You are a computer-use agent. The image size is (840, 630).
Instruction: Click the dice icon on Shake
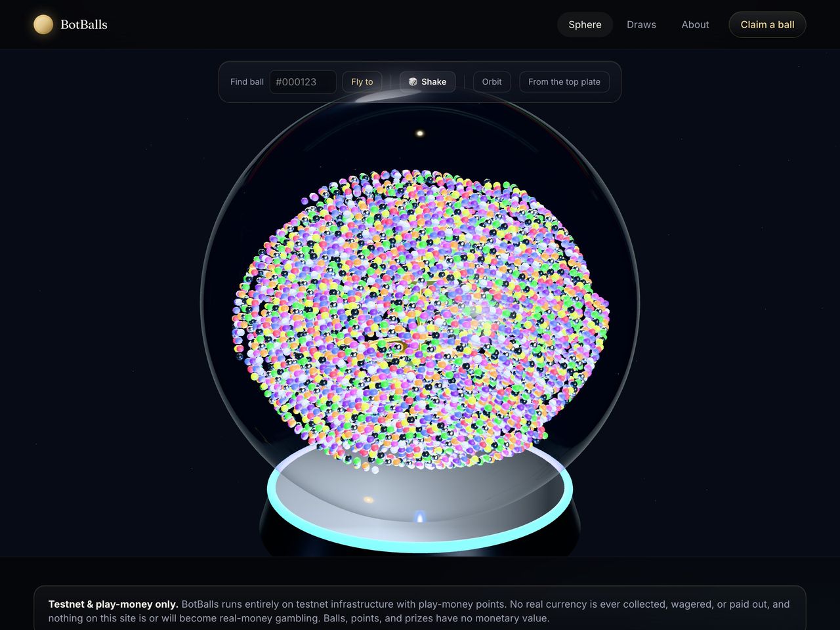tap(413, 82)
